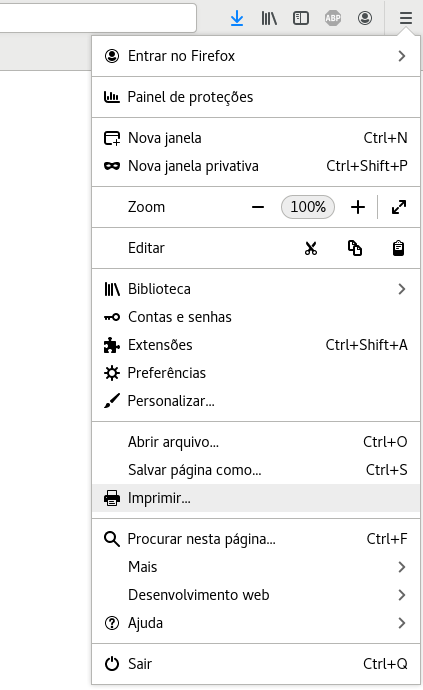Expand the Mais submenu
The height and width of the screenshot is (690, 423).
[256, 567]
